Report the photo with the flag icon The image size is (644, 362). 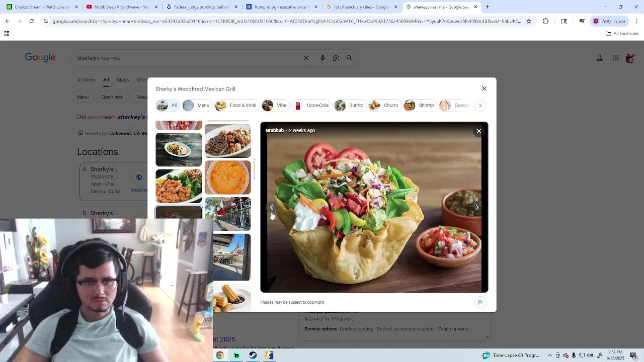click(480, 302)
